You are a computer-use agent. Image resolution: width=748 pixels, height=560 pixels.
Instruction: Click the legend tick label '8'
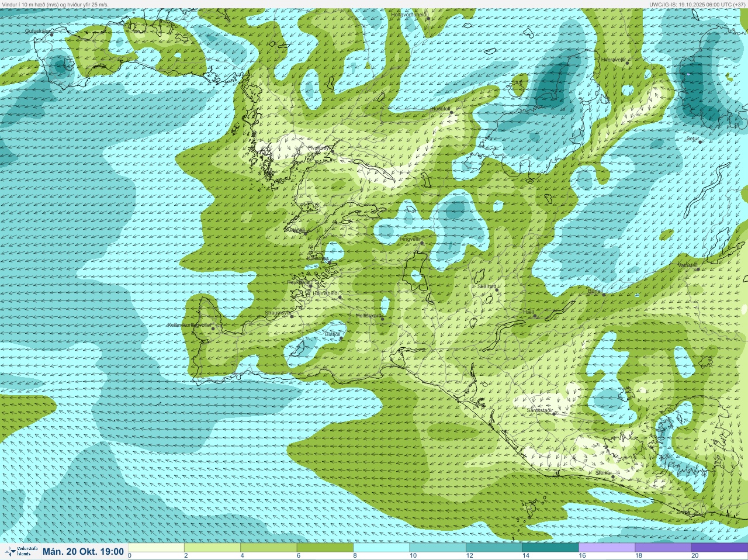(x=355, y=556)
